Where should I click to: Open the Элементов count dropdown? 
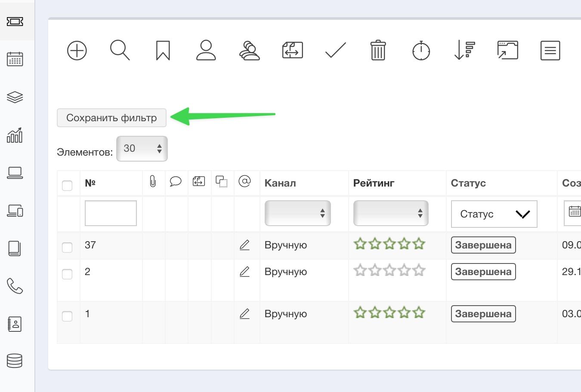(142, 149)
